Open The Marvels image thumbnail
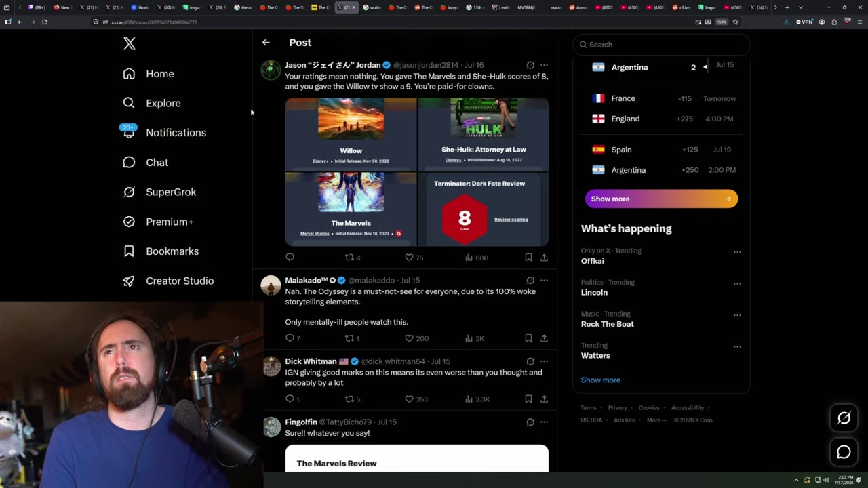 [x=351, y=209]
